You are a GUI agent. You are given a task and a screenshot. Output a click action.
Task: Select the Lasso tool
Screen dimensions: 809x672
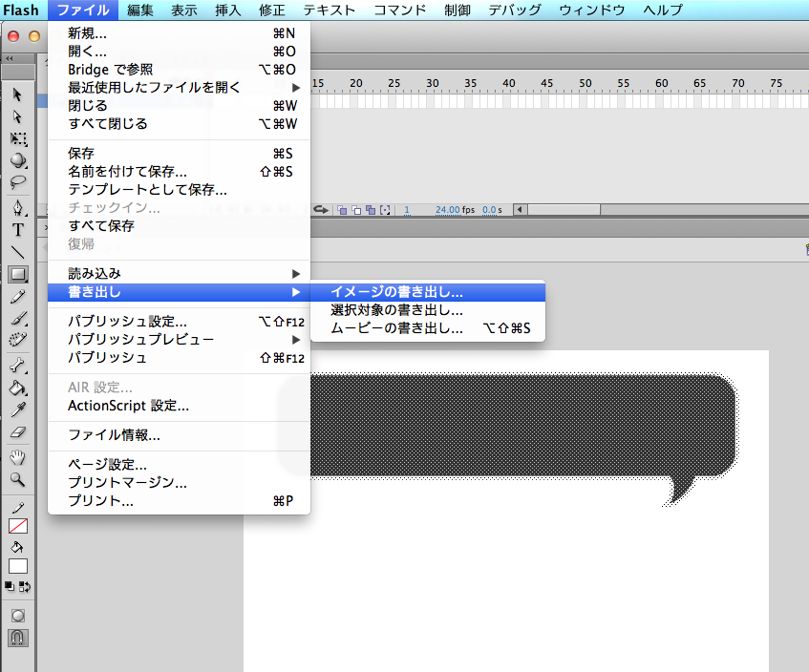(18, 182)
